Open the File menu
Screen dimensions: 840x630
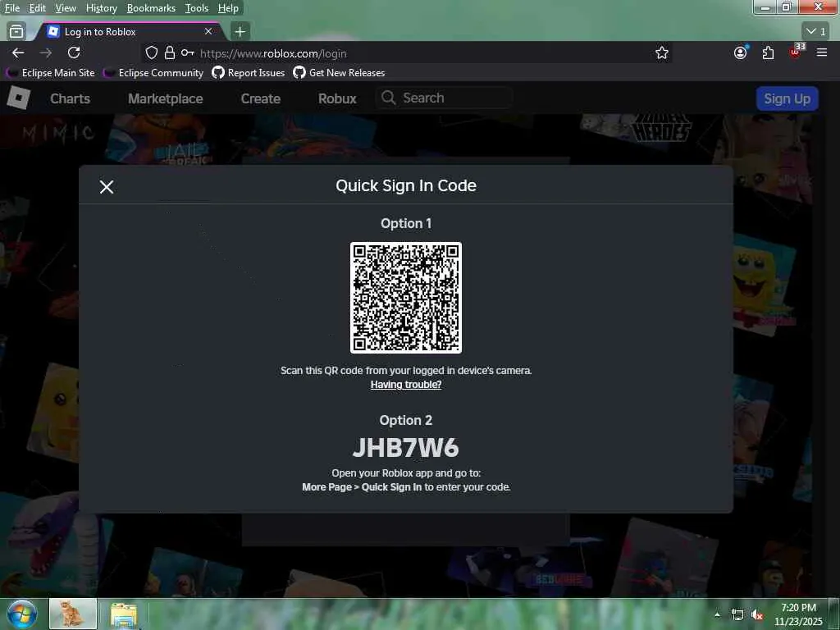[x=11, y=8]
